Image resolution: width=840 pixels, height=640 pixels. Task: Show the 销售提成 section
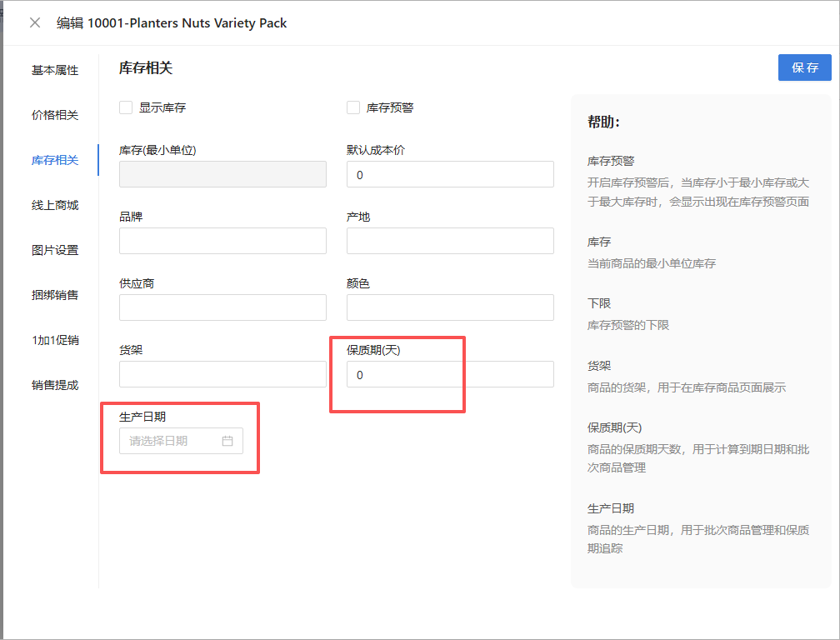[x=55, y=385]
